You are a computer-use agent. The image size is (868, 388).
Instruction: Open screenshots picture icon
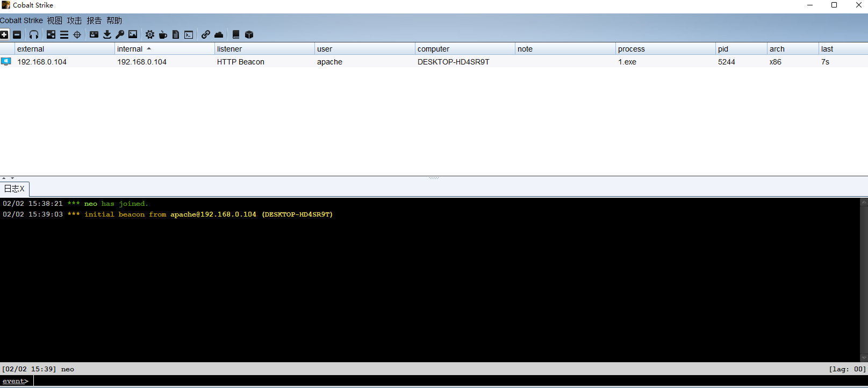(133, 34)
